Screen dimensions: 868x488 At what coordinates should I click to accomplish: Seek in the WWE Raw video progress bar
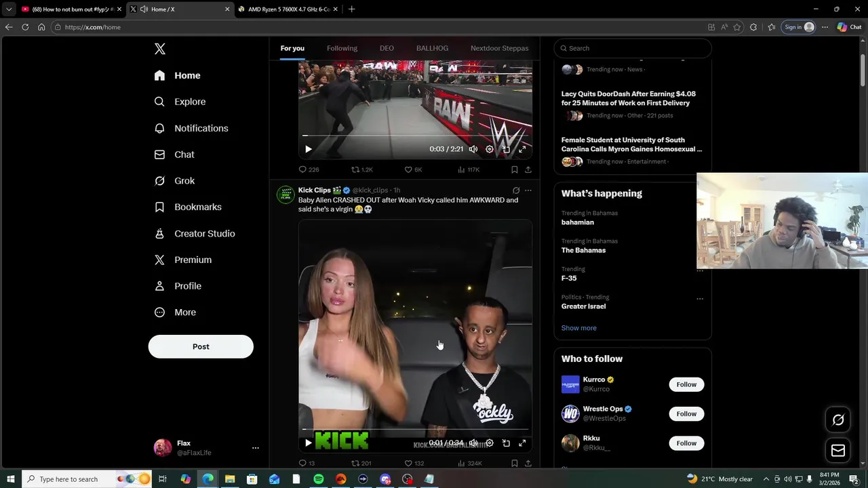[415, 135]
